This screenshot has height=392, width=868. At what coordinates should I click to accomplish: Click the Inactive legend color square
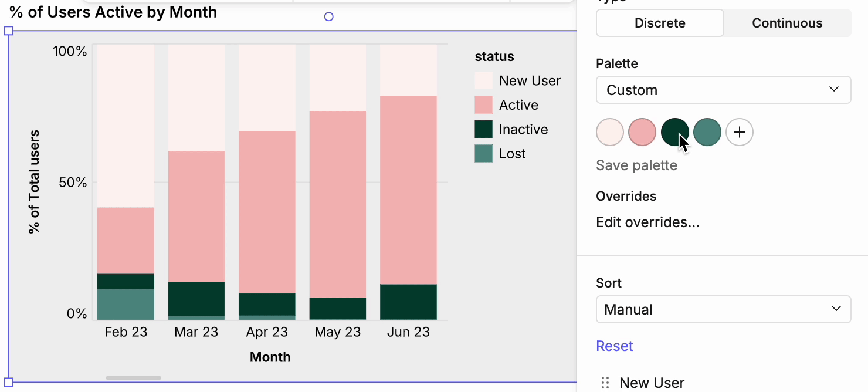pyautogui.click(x=484, y=129)
